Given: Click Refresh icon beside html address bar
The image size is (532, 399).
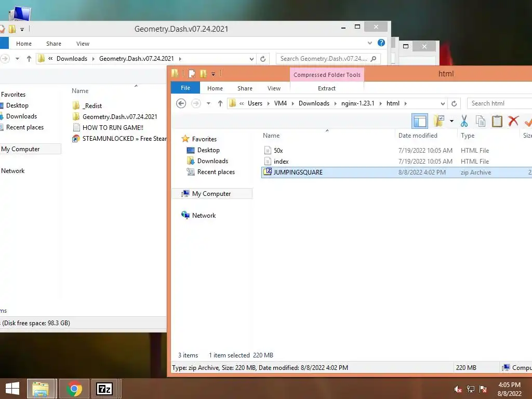Looking at the screenshot, I should click(x=454, y=103).
